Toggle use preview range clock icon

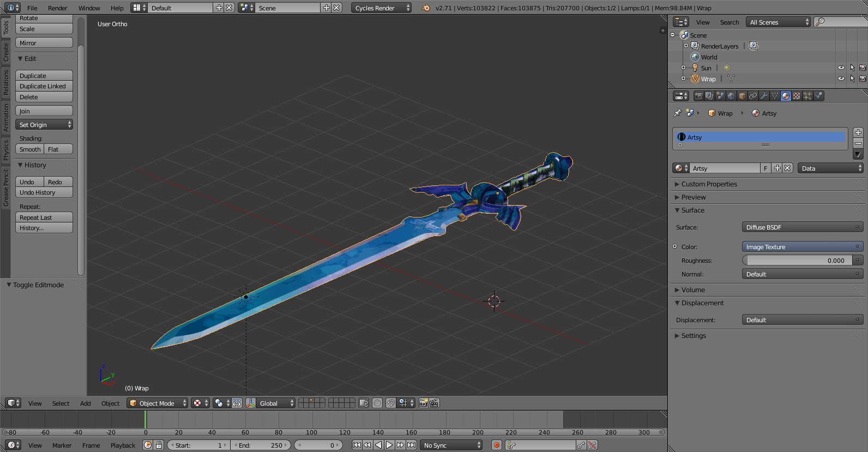pyautogui.click(x=148, y=445)
